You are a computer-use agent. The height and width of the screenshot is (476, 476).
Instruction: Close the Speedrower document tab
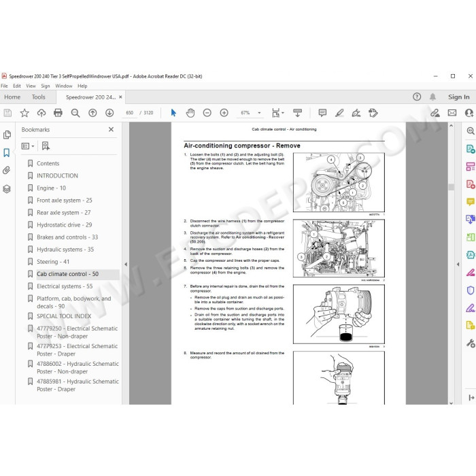[120, 97]
